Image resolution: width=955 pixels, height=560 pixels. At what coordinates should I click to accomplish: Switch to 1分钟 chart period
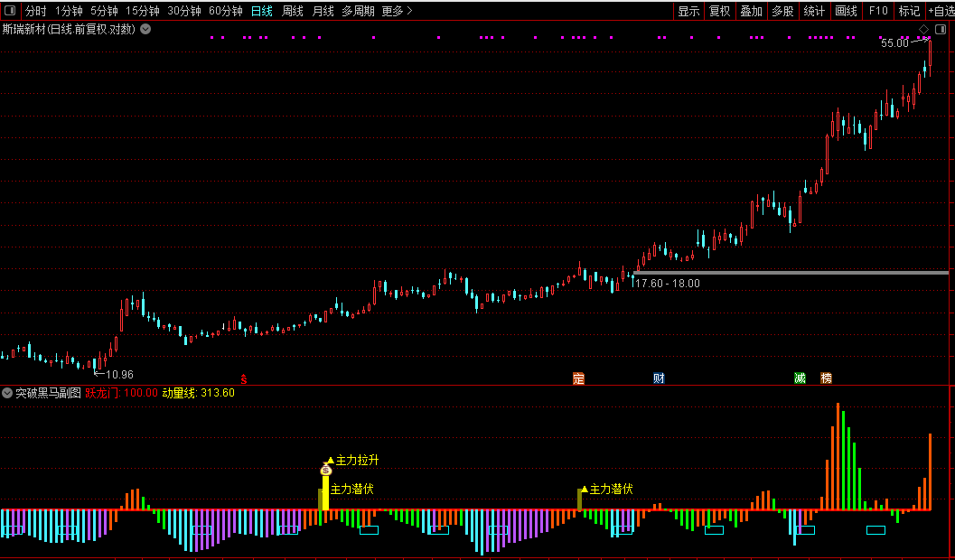(69, 11)
